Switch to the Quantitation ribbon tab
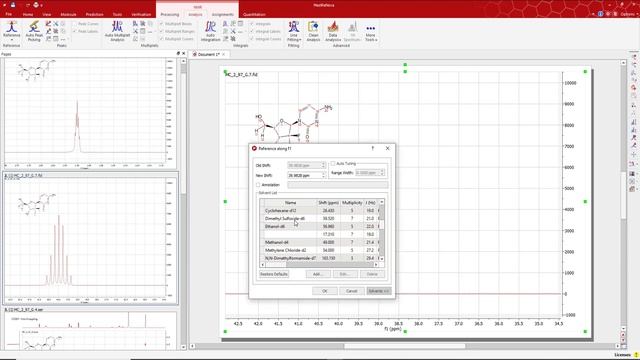 [254, 14]
